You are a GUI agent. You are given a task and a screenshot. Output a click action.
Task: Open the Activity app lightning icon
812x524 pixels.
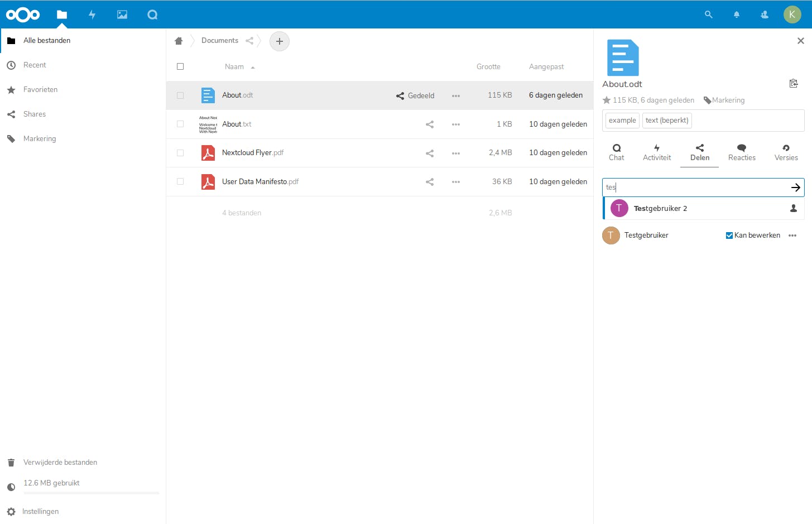point(92,15)
